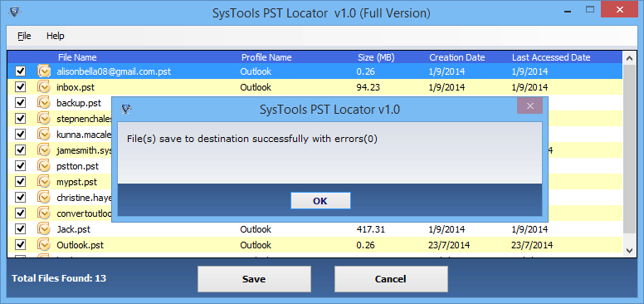Toggle the jamesmith.sys file checkbox
Viewport: 644px width, 304px height.
coord(20,150)
